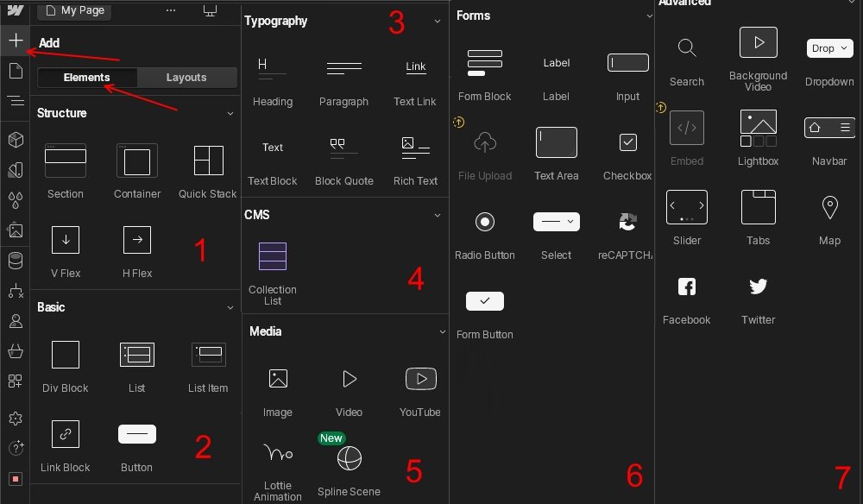Click the My Page title
Screen dimensions: 863x504
coord(83,10)
